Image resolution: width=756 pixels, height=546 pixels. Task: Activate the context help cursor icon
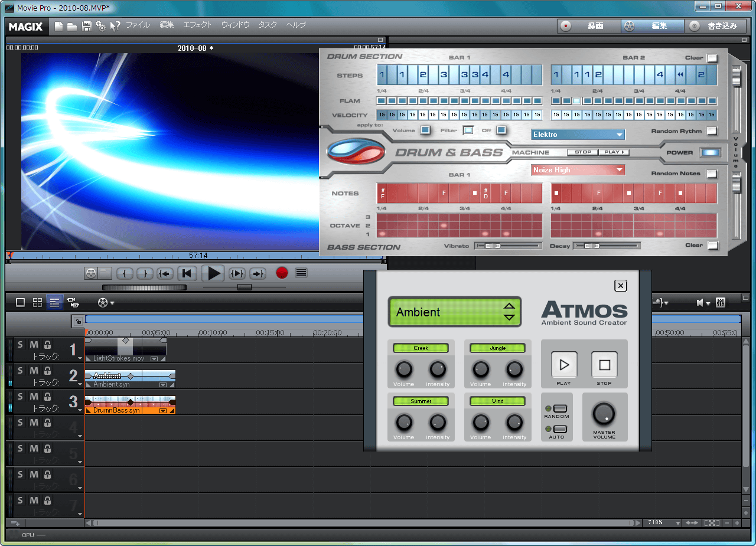[x=115, y=26]
